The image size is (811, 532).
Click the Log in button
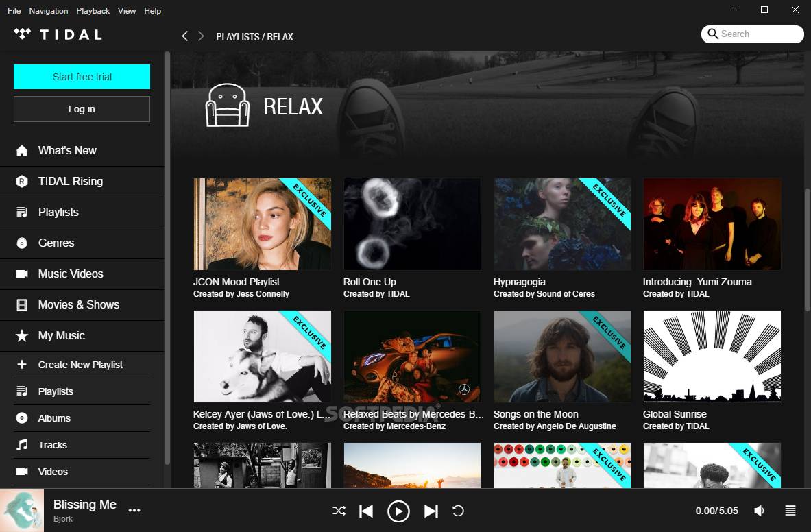[x=82, y=109]
